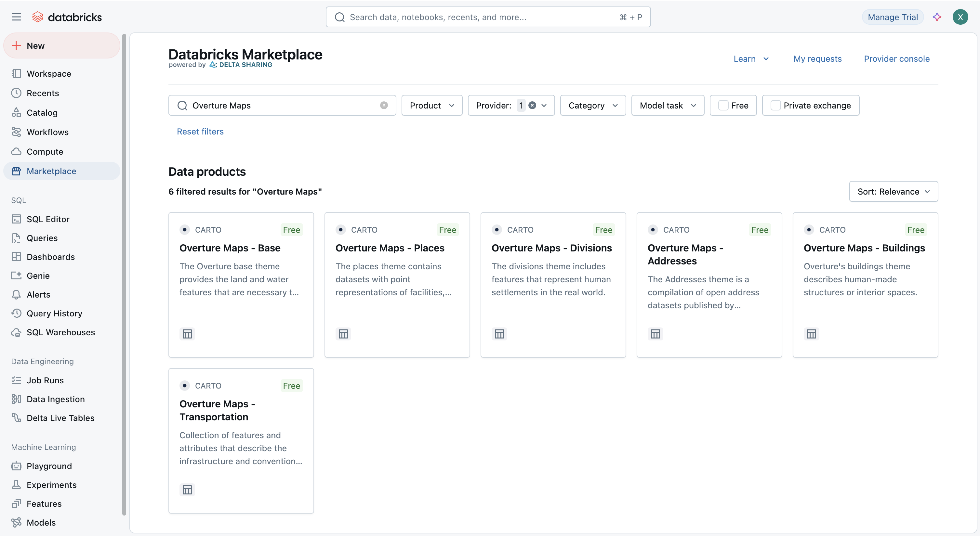
Task: Open Overture Maps - Addresses card
Action: pos(709,285)
